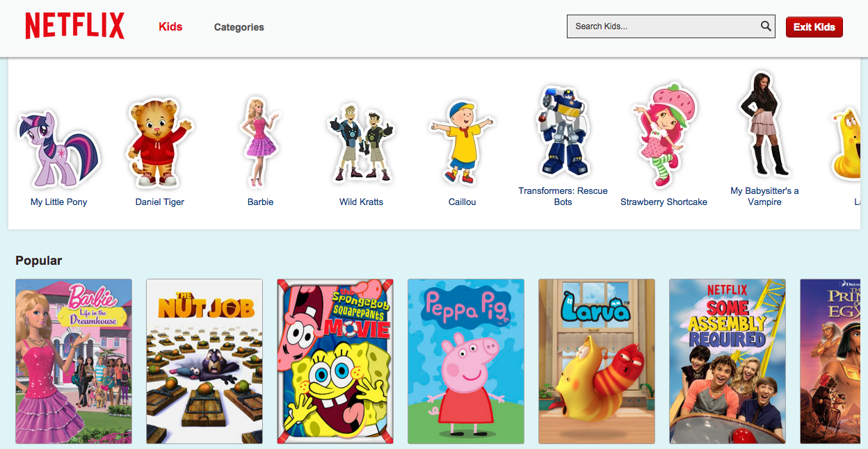
Task: Select the My Little Pony character icon
Action: point(58,149)
